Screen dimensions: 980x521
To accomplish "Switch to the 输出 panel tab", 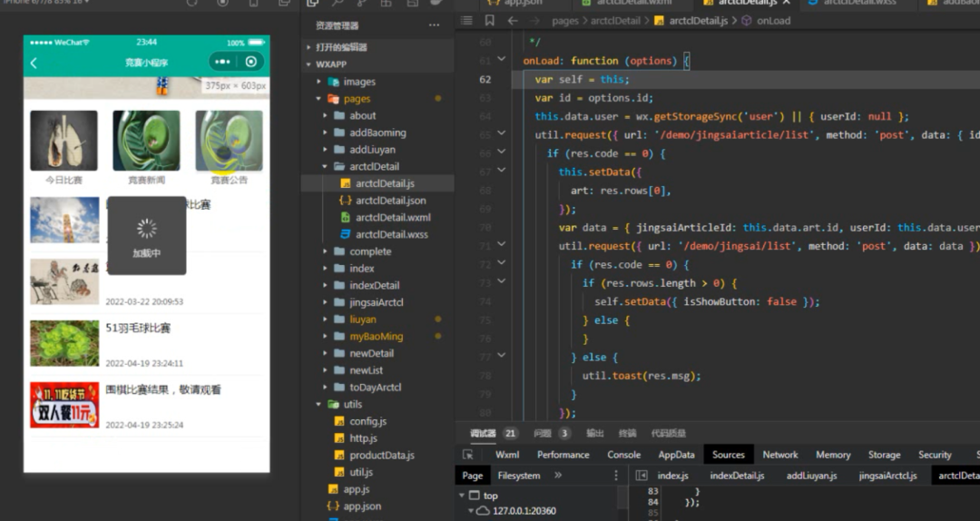I will coord(595,433).
